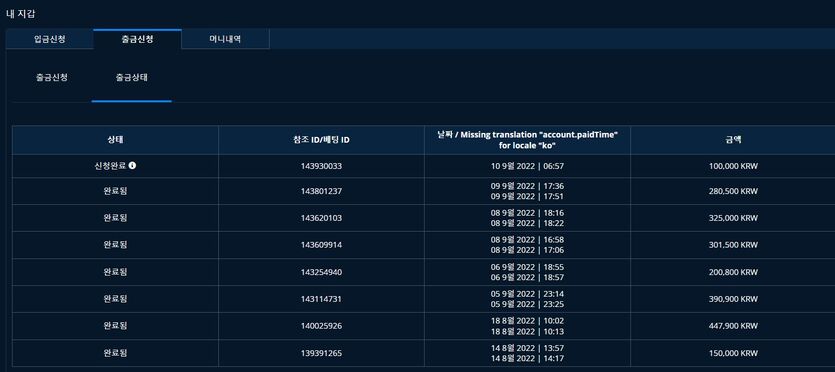The height and width of the screenshot is (372, 835).
Task: Click the date 08 9월 2022 | 18:16
Action: (x=527, y=213)
